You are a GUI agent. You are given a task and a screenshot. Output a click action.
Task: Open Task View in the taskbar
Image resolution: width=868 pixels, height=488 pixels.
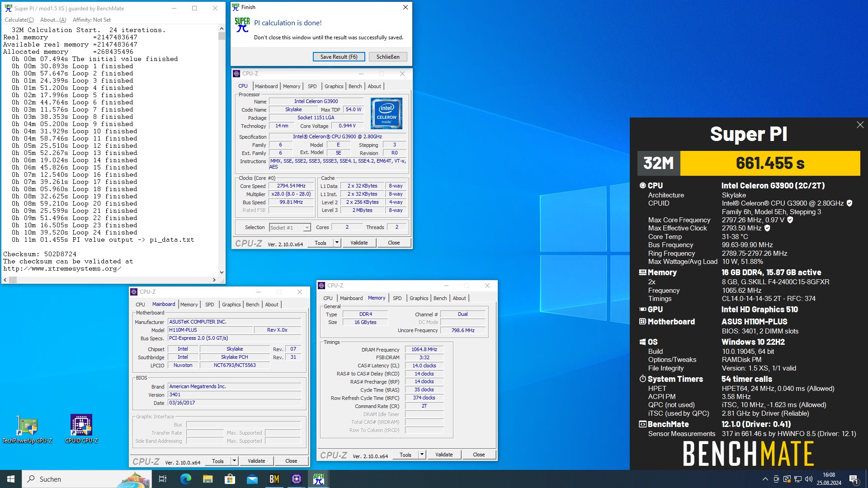[163, 479]
